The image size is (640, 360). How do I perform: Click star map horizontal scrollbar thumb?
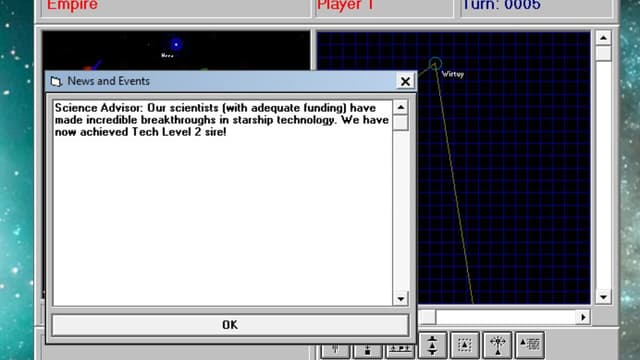pyautogui.click(x=427, y=317)
